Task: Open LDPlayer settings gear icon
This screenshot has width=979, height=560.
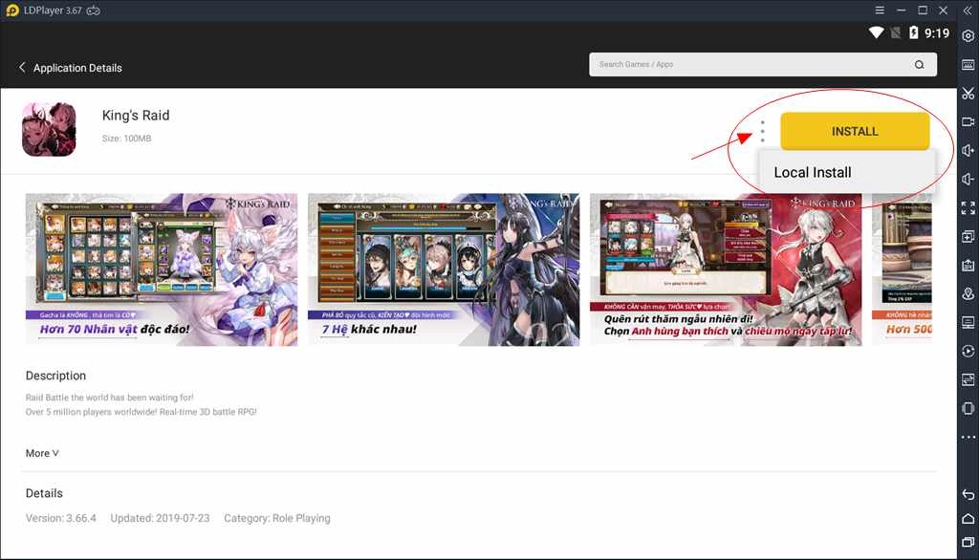Action: [x=968, y=36]
